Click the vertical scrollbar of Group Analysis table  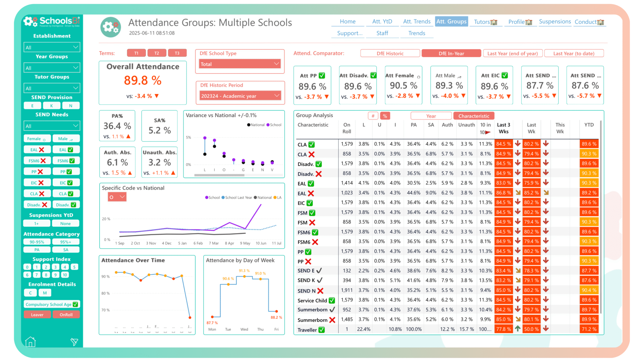pos(601,220)
